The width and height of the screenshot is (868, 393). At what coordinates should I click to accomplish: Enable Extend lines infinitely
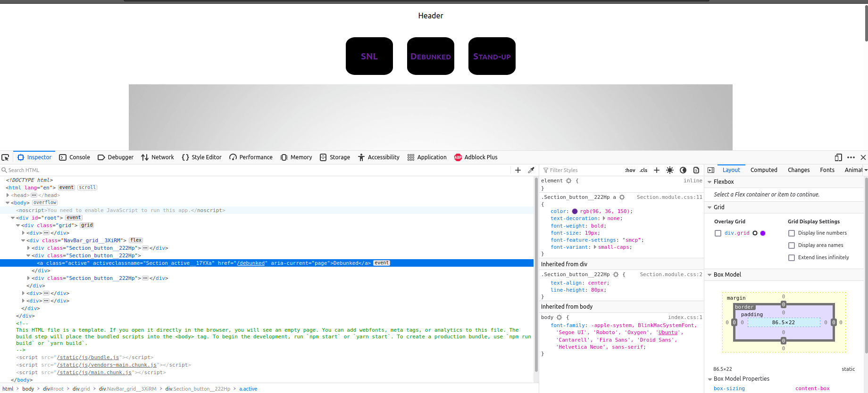(792, 258)
